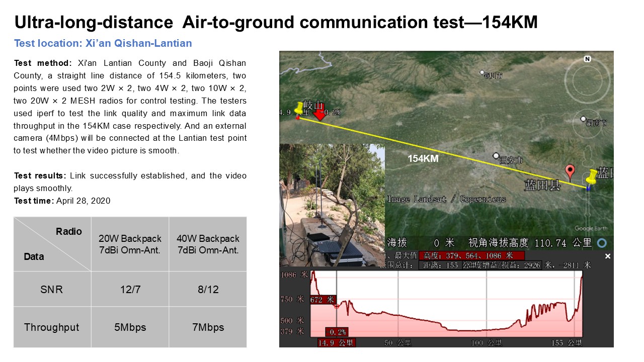Click the 7Mbps throughput value
Viewport: 644px width, 362px height.
pyautogui.click(x=208, y=327)
